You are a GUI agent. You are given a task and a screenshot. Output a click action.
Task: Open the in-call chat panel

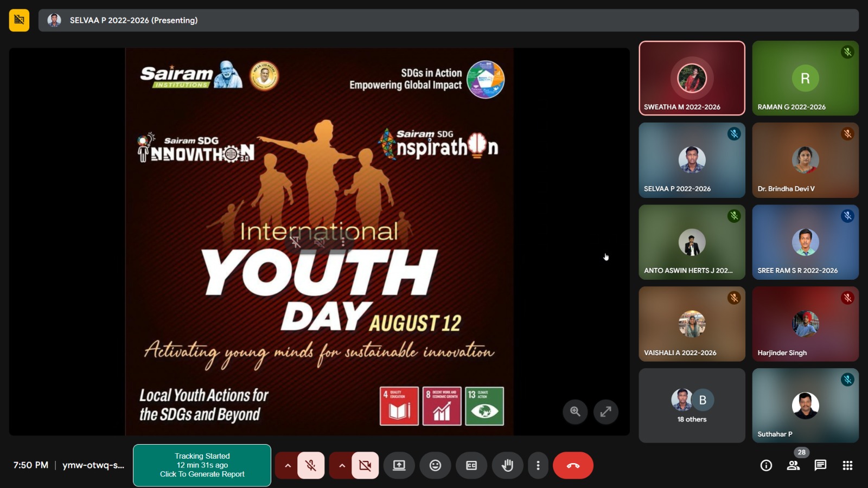coord(820,465)
